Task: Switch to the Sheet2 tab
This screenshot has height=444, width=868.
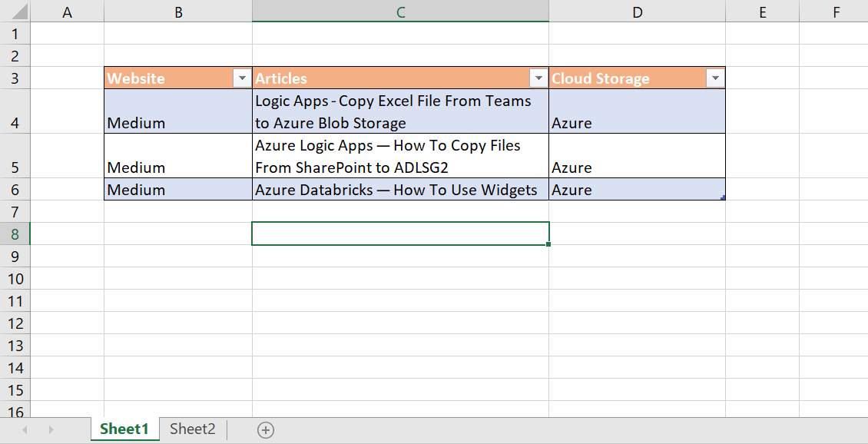Action: pyautogui.click(x=190, y=429)
